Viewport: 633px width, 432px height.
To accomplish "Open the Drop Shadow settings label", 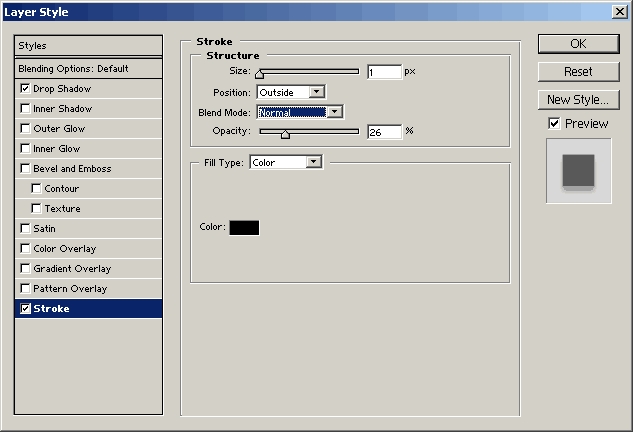I will coord(62,89).
